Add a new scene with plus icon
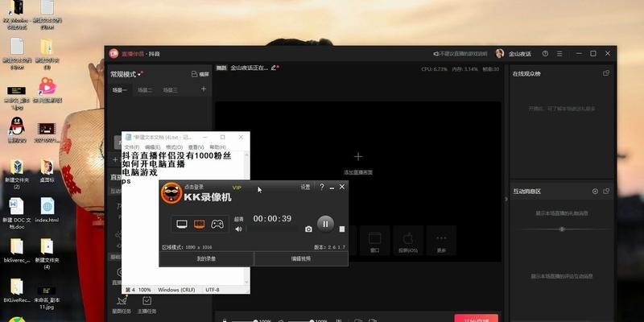 point(204,89)
